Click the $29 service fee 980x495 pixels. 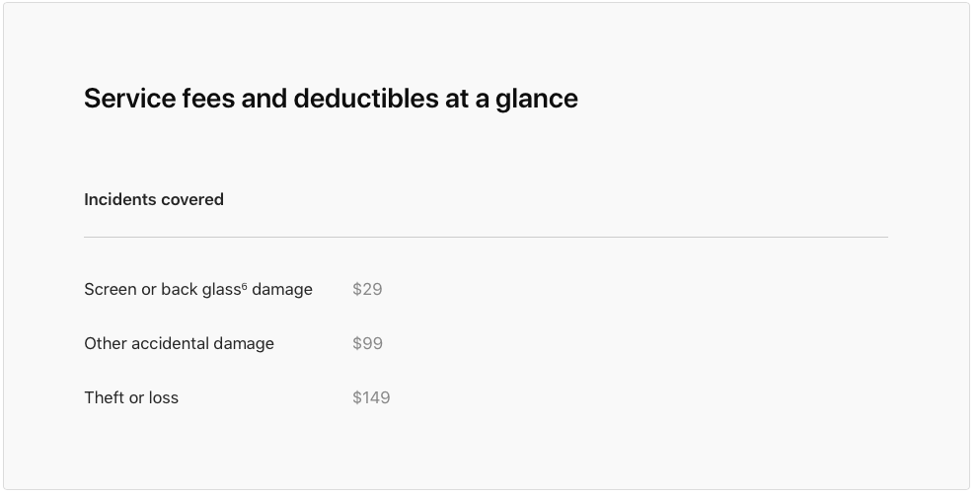coord(367,289)
